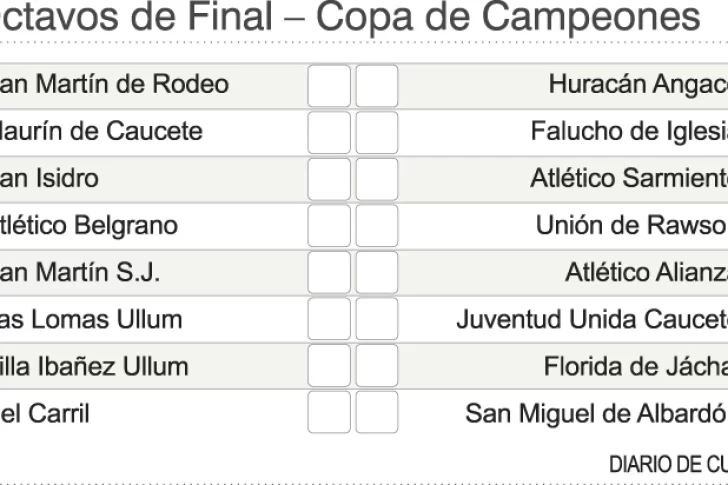This screenshot has width=728, height=485.
Task: Click the left score box in the Caucete–Falucho row
Action: [329, 132]
